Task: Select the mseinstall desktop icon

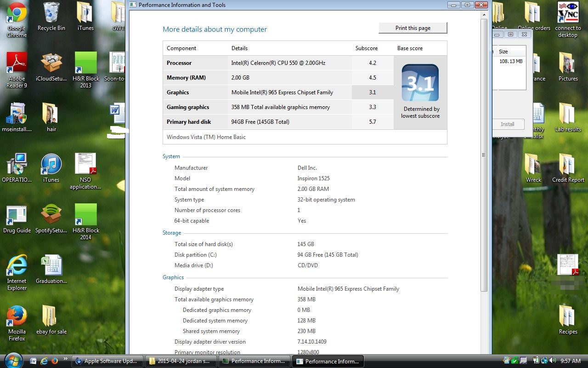Action: [x=17, y=118]
